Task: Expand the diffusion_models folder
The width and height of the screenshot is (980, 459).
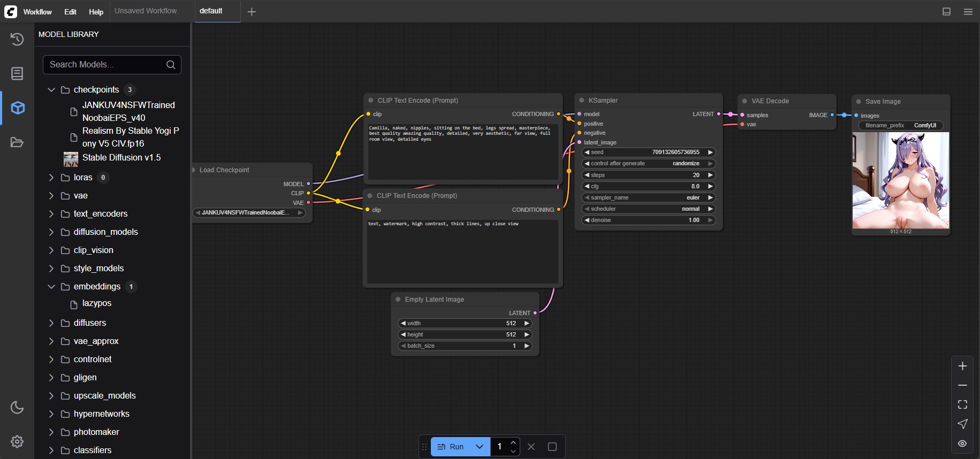Action: click(51, 232)
